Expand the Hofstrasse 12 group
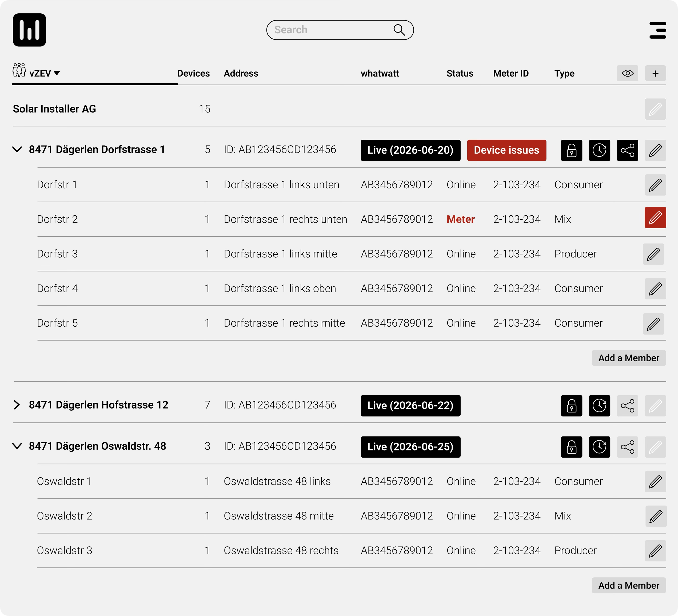 17,405
